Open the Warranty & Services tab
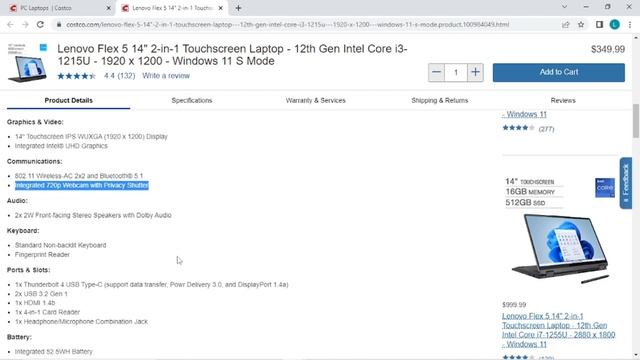This screenshot has height=360, width=640. pyautogui.click(x=316, y=100)
